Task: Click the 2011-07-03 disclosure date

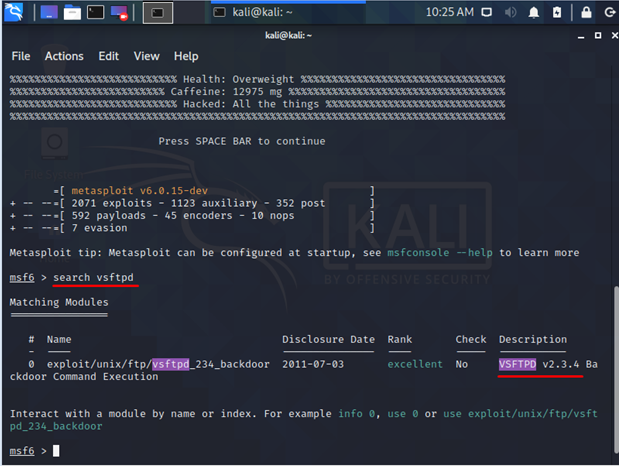Action: click(x=313, y=364)
